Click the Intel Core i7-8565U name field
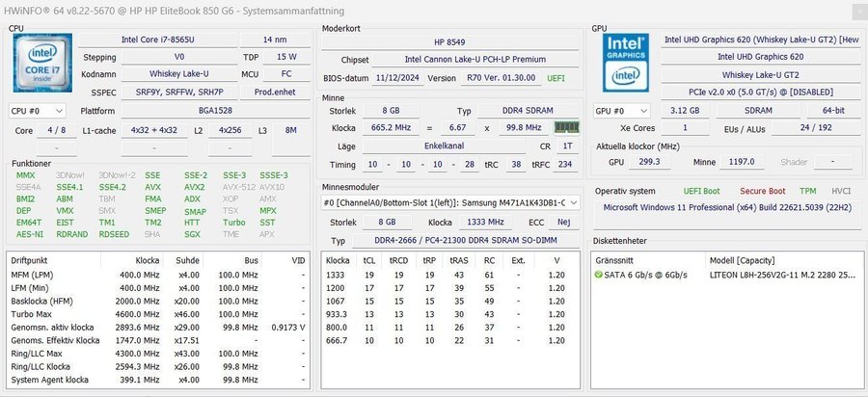The height and width of the screenshot is (397, 868). 158,40
